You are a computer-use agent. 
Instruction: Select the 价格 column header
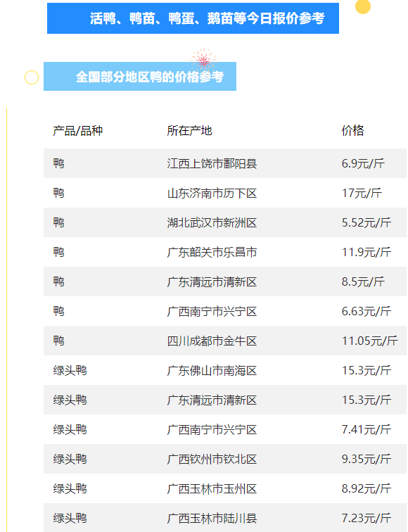[x=352, y=131]
